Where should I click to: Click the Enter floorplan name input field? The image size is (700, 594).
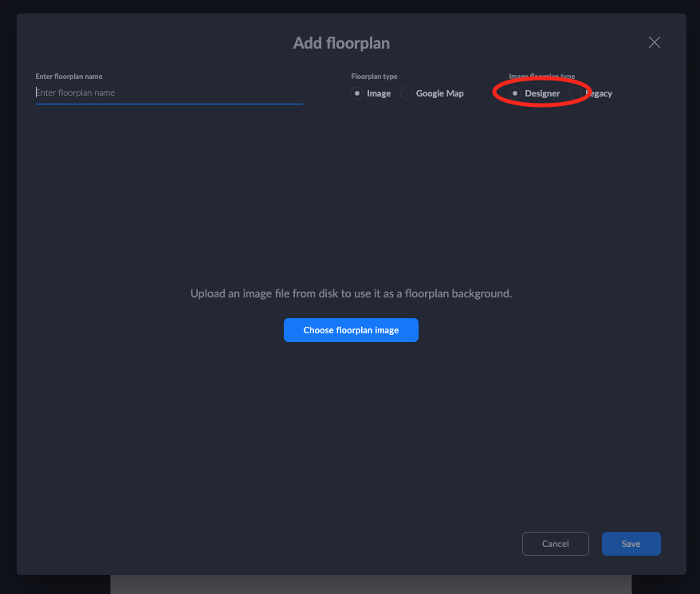[169, 93]
